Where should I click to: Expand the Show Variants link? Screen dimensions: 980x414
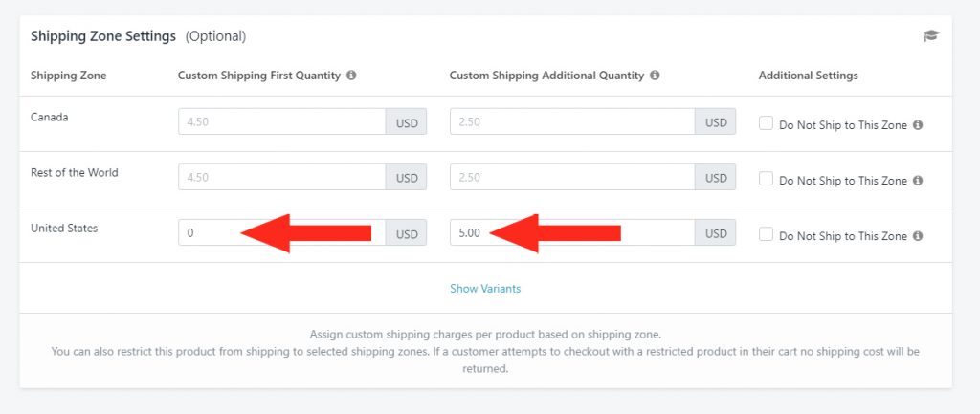(485, 289)
